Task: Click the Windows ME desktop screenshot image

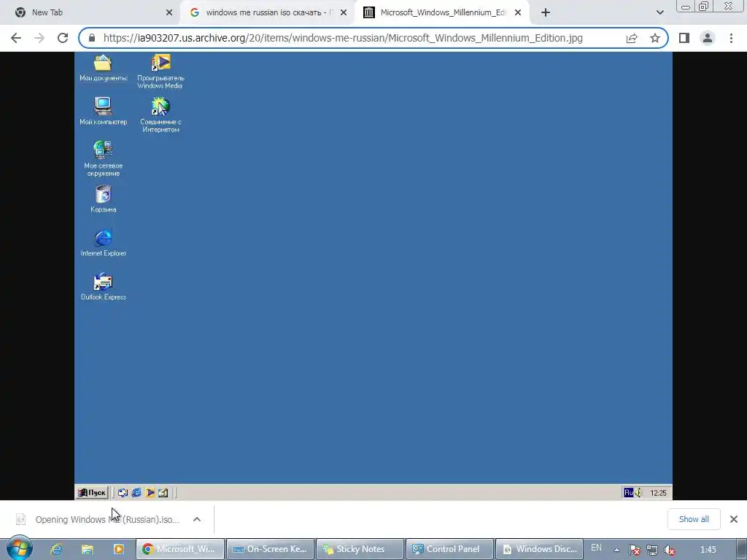Action: coord(373,276)
